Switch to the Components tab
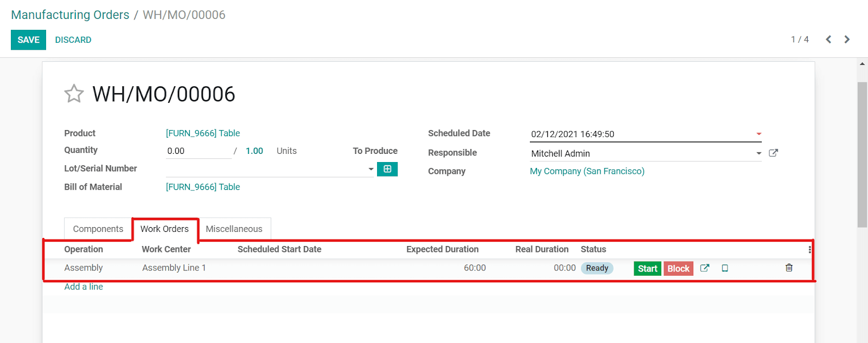The width and height of the screenshot is (868, 343). 98,229
